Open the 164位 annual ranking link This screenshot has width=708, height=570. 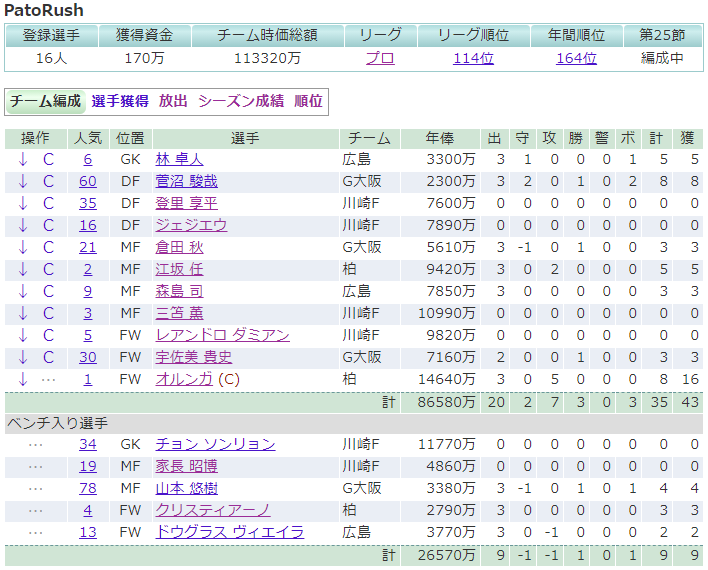576,58
